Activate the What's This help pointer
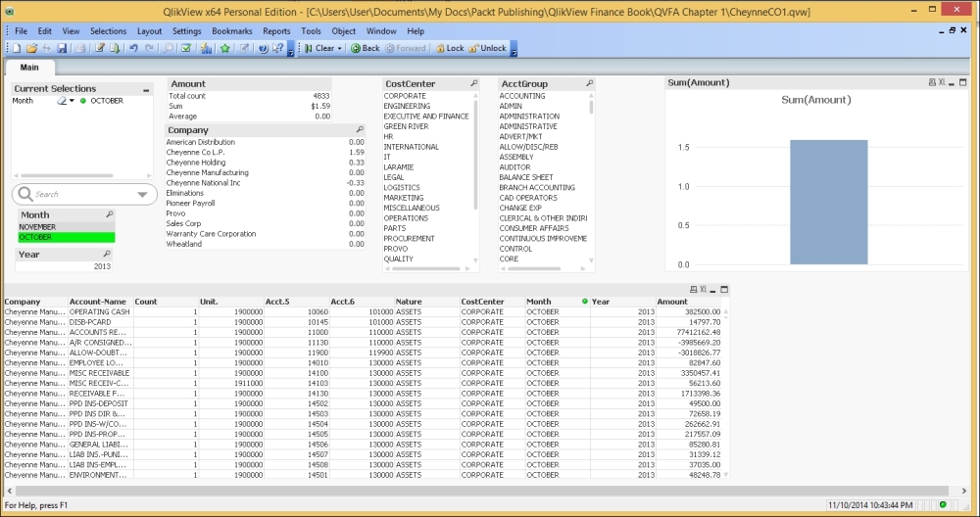980x517 pixels. pos(277,48)
